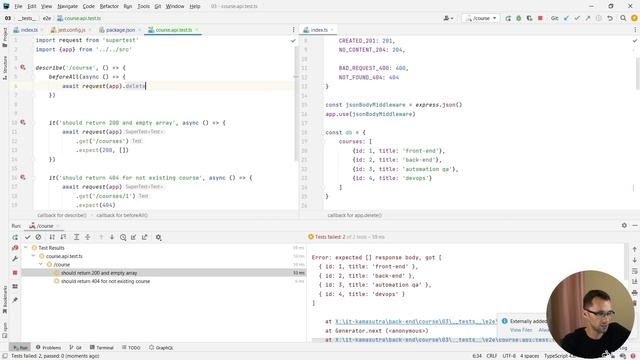Collapse all test results nodes

[x=87, y=237]
